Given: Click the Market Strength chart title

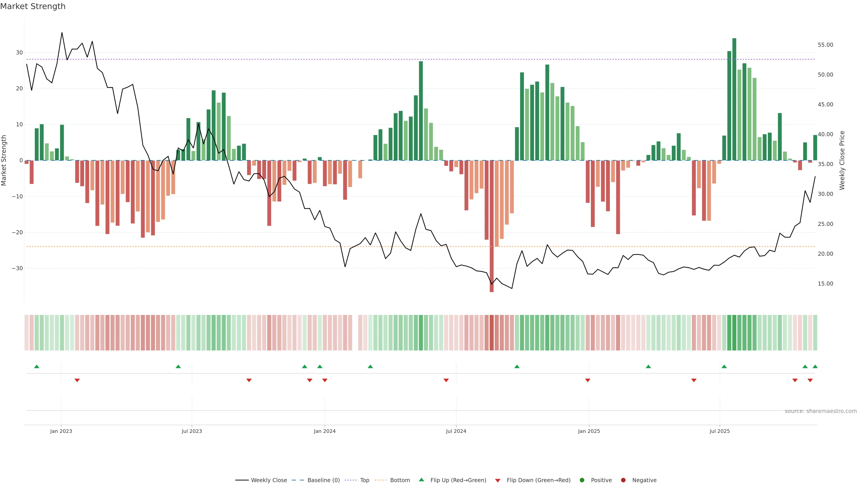Looking at the screenshot, I should [33, 6].
